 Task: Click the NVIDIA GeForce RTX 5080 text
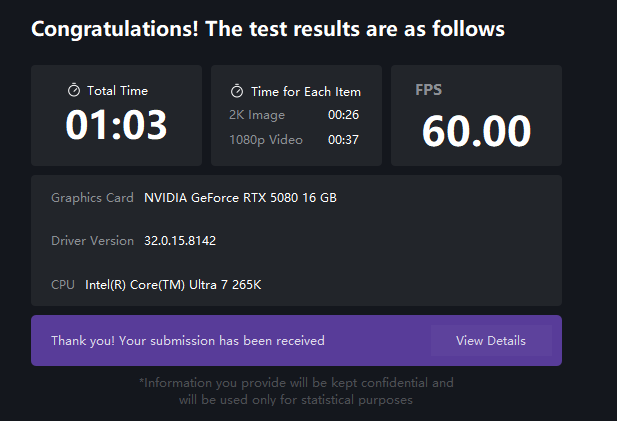(x=240, y=198)
